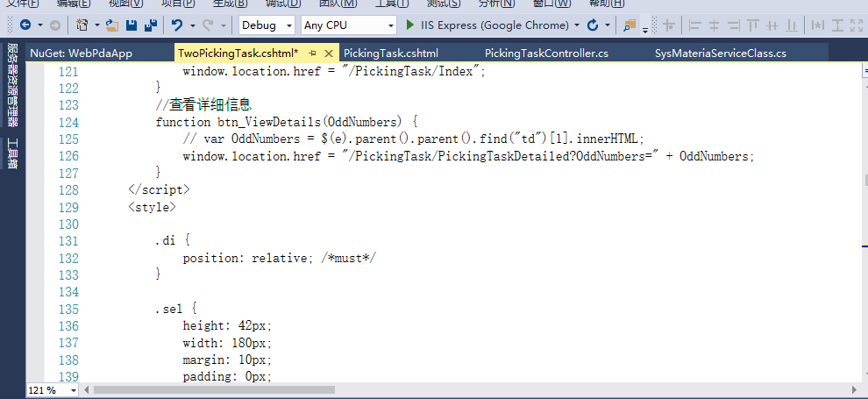Click the Make Same Width icon
The width and height of the screenshot is (868, 399).
(817, 25)
